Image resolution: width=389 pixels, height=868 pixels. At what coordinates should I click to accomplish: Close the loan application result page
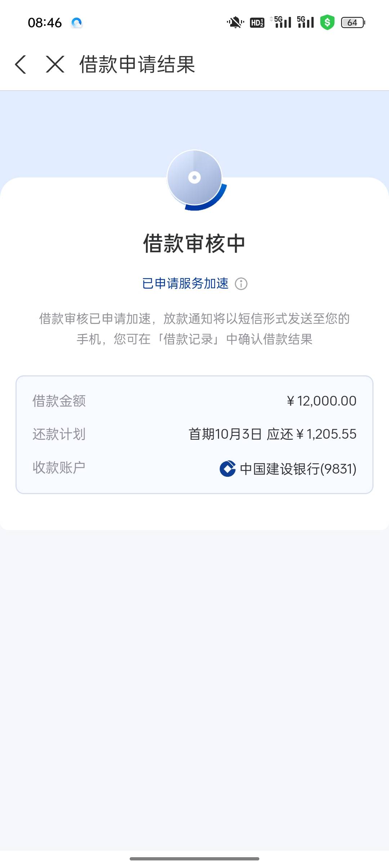tap(55, 64)
